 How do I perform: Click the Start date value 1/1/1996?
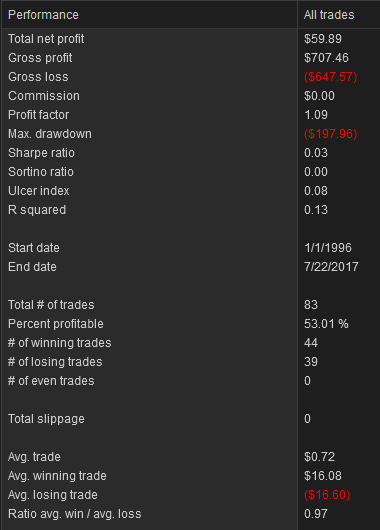click(x=328, y=248)
